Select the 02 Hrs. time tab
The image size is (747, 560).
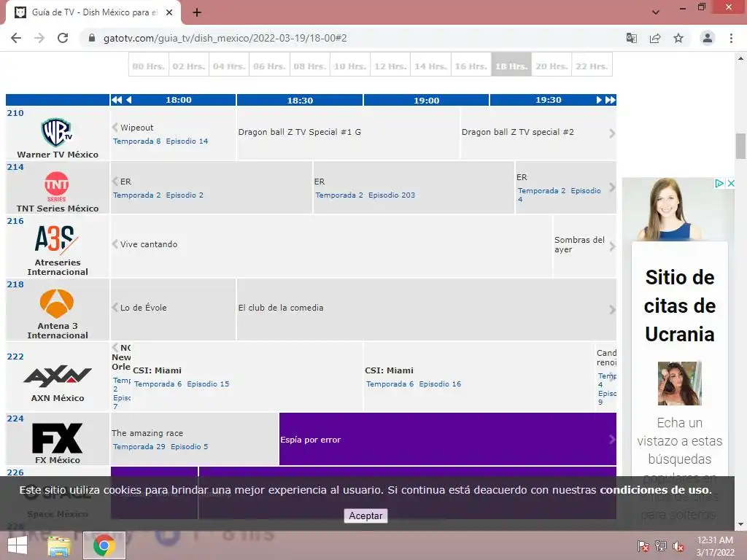coord(189,66)
